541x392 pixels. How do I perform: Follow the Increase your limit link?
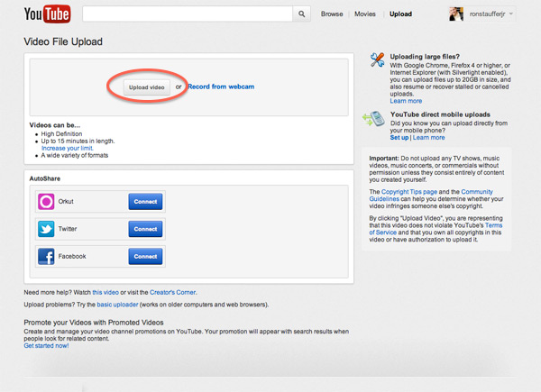coord(68,149)
